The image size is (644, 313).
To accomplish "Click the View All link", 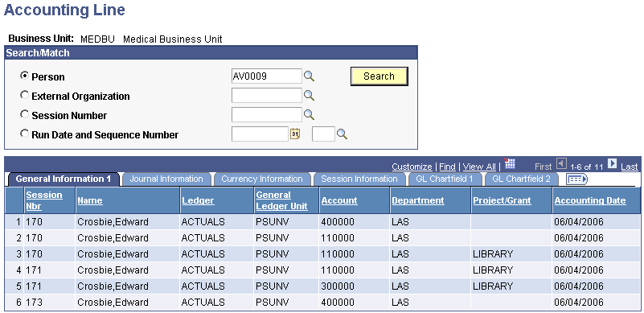I will (479, 167).
